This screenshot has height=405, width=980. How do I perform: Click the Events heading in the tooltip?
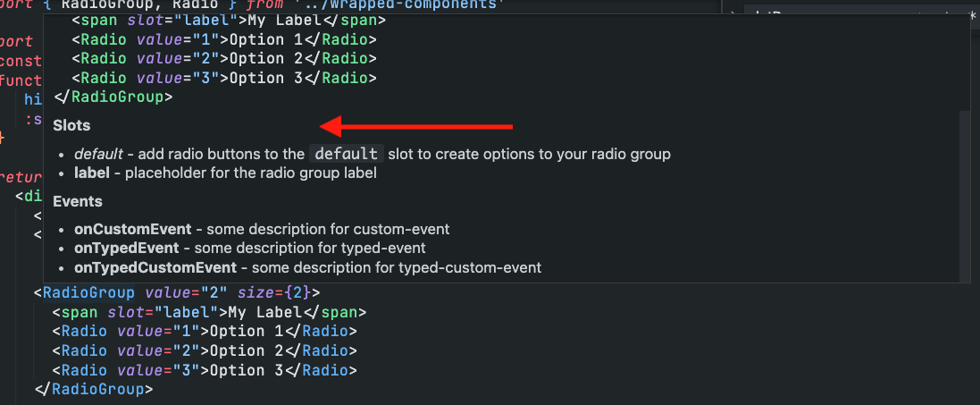[x=78, y=201]
